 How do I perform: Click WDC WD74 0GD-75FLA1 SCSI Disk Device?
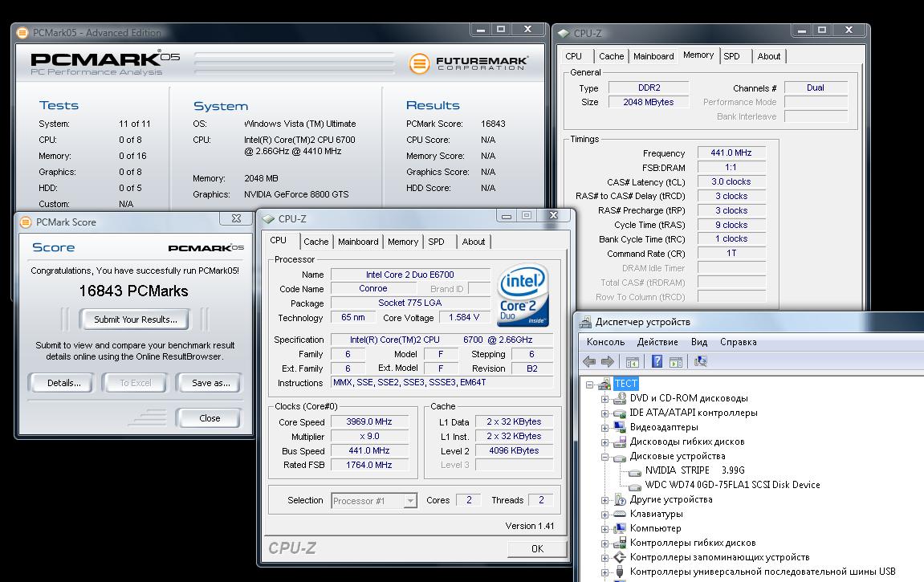(x=732, y=485)
